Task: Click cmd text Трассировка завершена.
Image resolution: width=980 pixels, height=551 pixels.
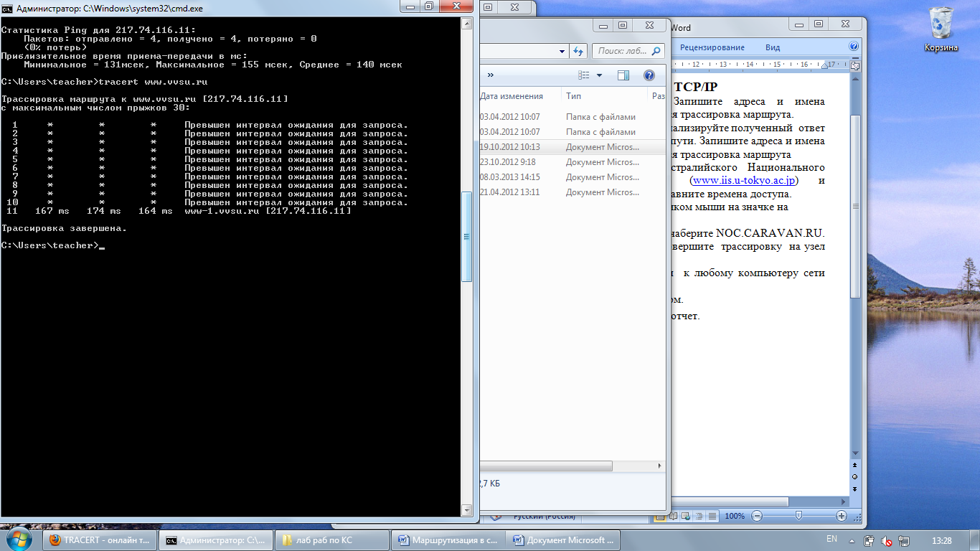Action: (64, 228)
